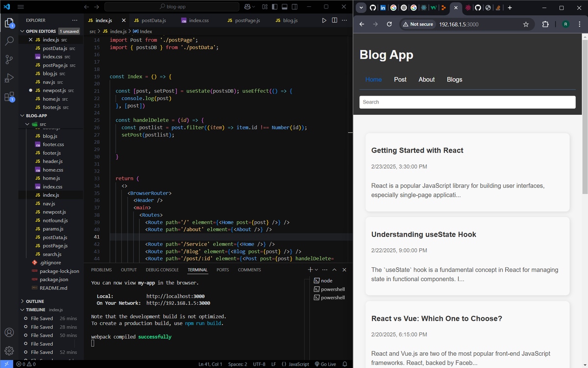Open the Extensions view
The height and width of the screenshot is (368, 588).
pos(9,97)
